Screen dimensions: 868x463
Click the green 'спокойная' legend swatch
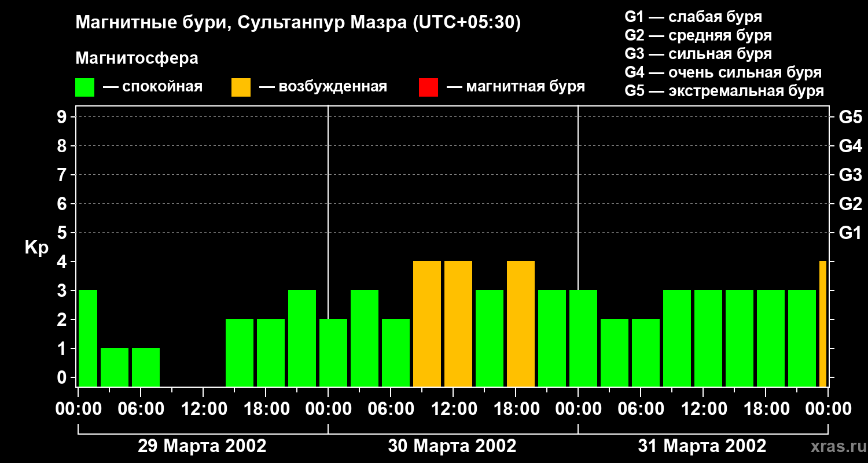click(x=85, y=87)
